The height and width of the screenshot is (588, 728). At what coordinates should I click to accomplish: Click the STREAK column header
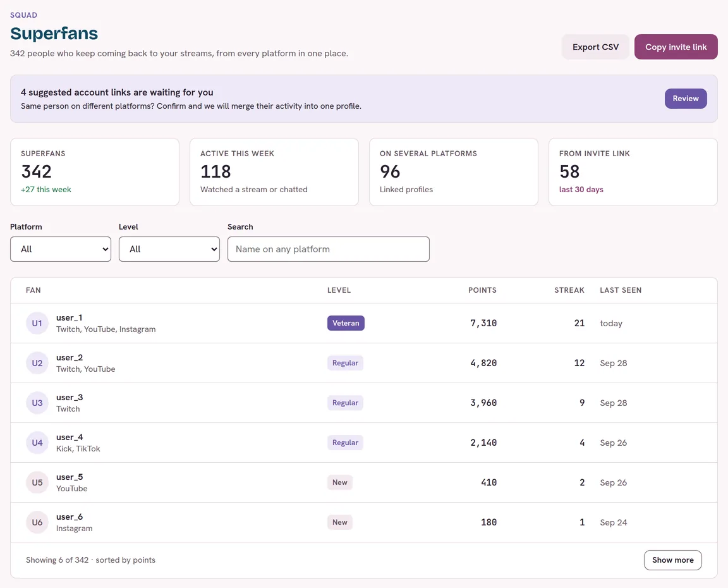569,290
